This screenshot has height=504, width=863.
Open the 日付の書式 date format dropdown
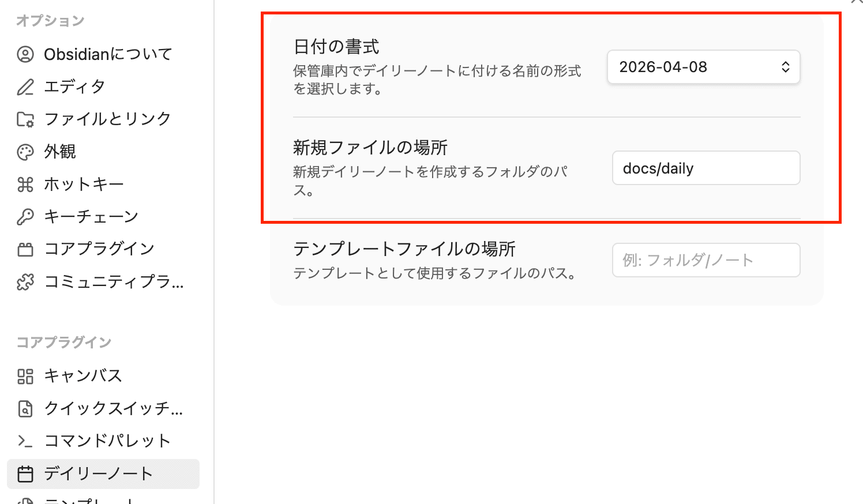pyautogui.click(x=703, y=67)
